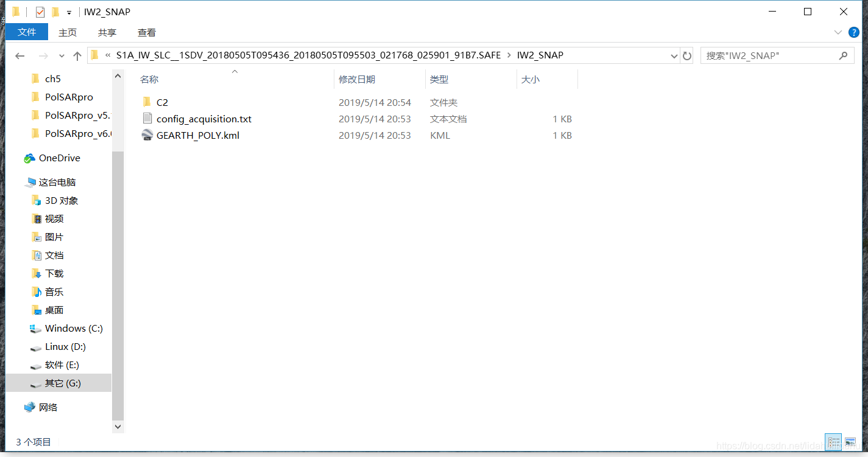Image resolution: width=868 pixels, height=457 pixels.
Task: Click the new folder quick access icon
Action: pos(55,12)
